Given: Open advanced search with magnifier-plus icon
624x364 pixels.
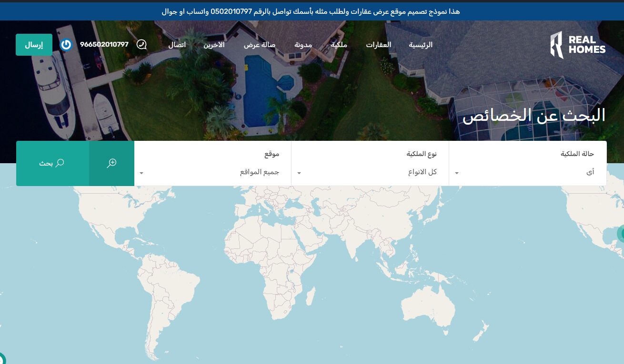Looking at the screenshot, I should (x=111, y=163).
